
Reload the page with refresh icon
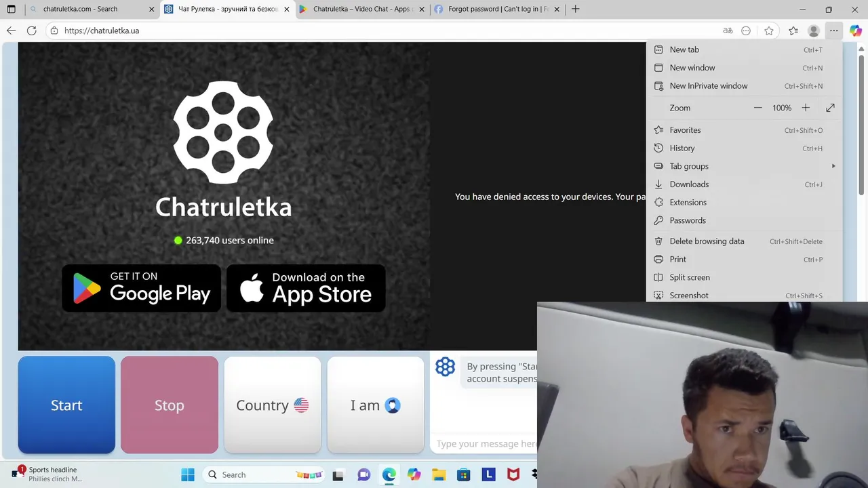31,30
